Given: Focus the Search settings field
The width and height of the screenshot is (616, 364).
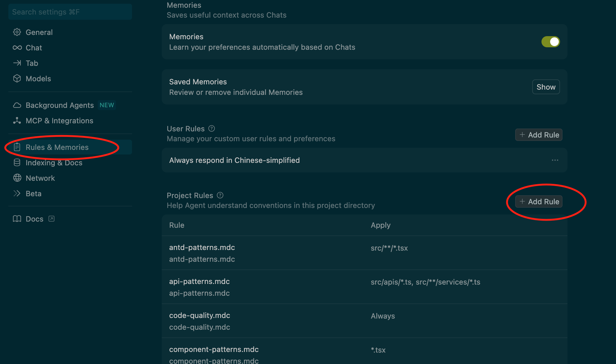Looking at the screenshot, I should point(70,12).
